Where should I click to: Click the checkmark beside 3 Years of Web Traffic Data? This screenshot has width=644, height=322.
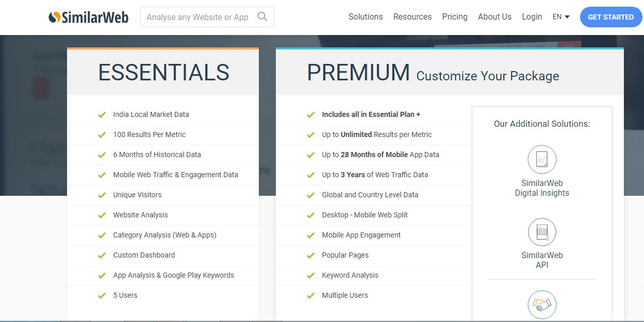tap(310, 175)
